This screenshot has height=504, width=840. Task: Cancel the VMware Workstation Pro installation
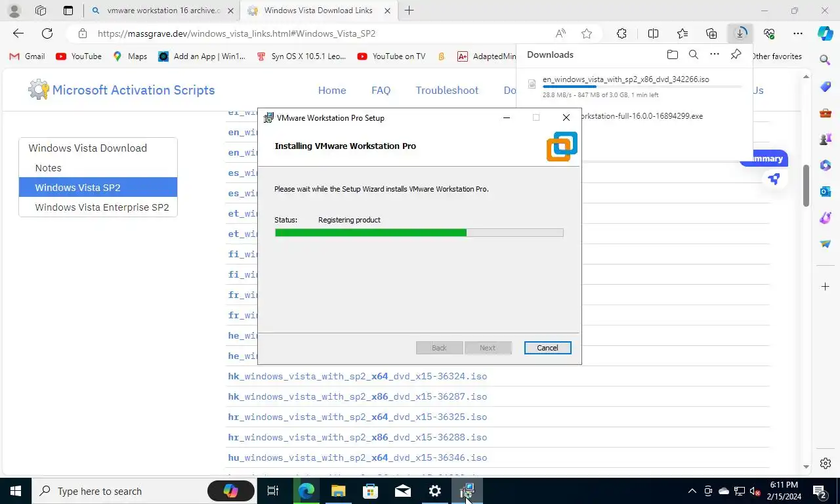pyautogui.click(x=547, y=348)
